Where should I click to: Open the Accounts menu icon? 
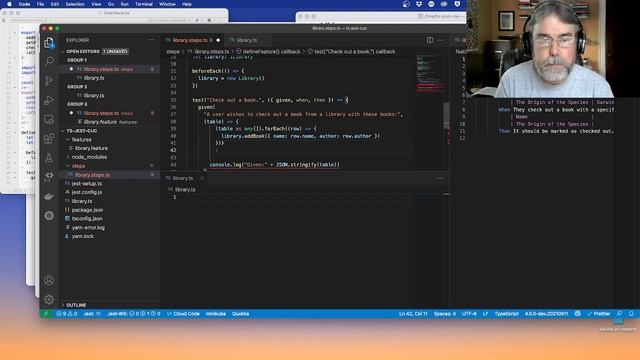tap(49, 280)
